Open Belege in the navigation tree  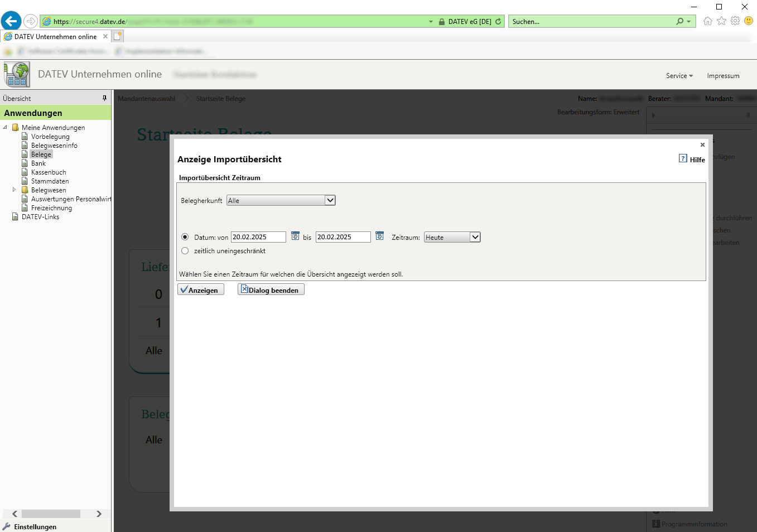pyautogui.click(x=41, y=154)
